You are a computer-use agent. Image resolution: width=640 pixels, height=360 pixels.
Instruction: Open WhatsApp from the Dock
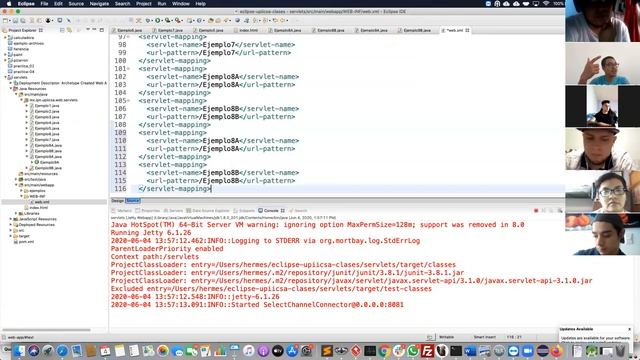coord(413,351)
